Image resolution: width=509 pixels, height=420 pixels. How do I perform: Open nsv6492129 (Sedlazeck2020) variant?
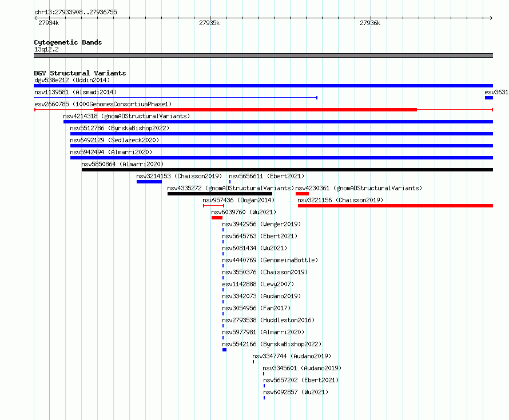click(x=114, y=140)
